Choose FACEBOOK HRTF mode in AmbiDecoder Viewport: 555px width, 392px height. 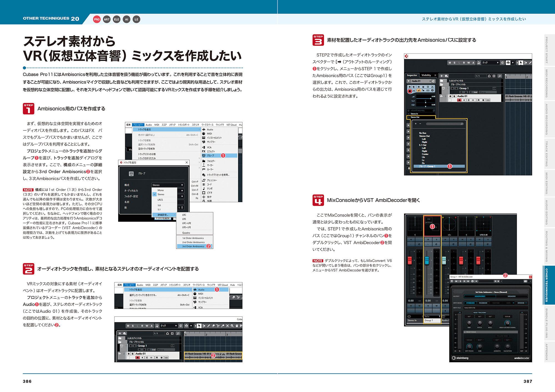pos(483,303)
